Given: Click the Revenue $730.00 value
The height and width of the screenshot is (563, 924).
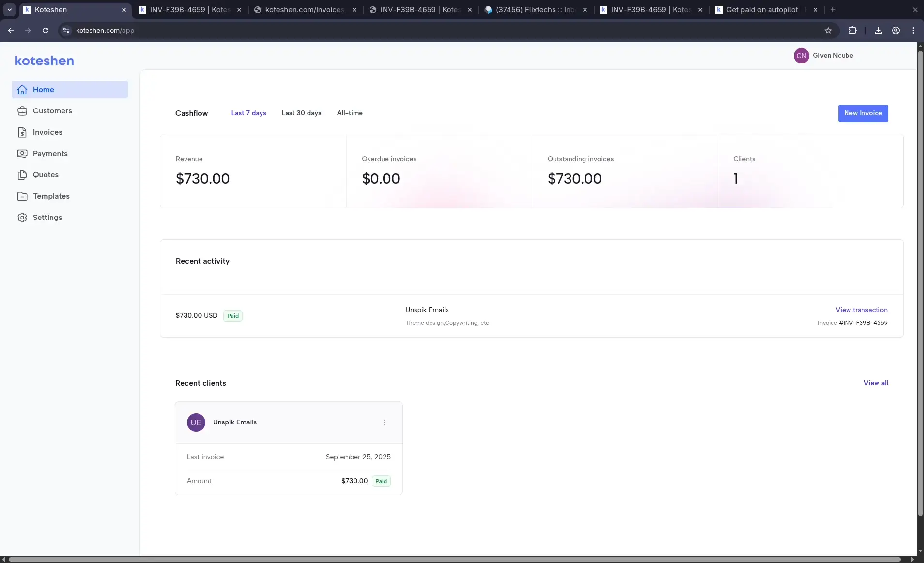Looking at the screenshot, I should coord(202,179).
